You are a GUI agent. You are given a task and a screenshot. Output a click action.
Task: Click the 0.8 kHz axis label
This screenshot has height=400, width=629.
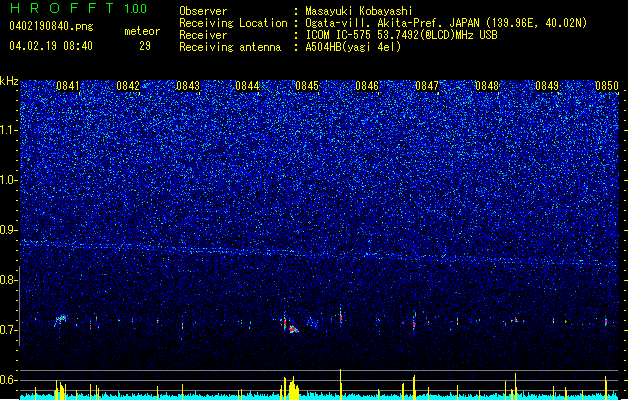pos(8,280)
